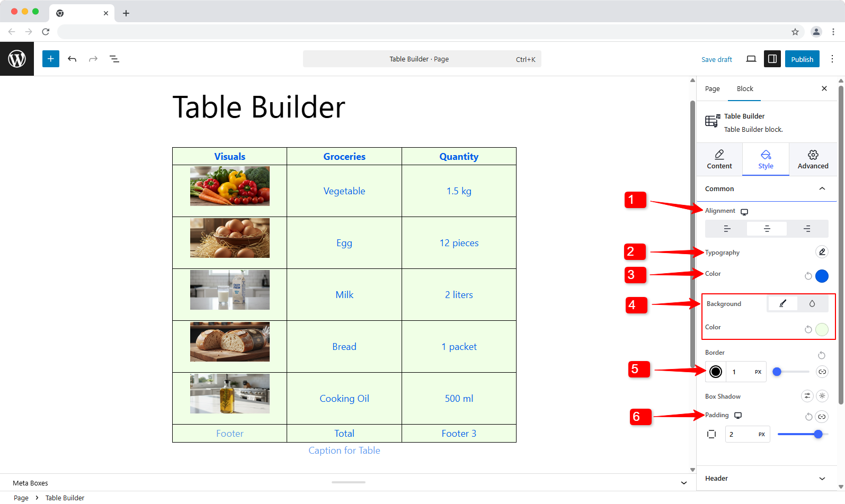Reset the text color setting
The image size is (845, 504).
[x=808, y=276]
